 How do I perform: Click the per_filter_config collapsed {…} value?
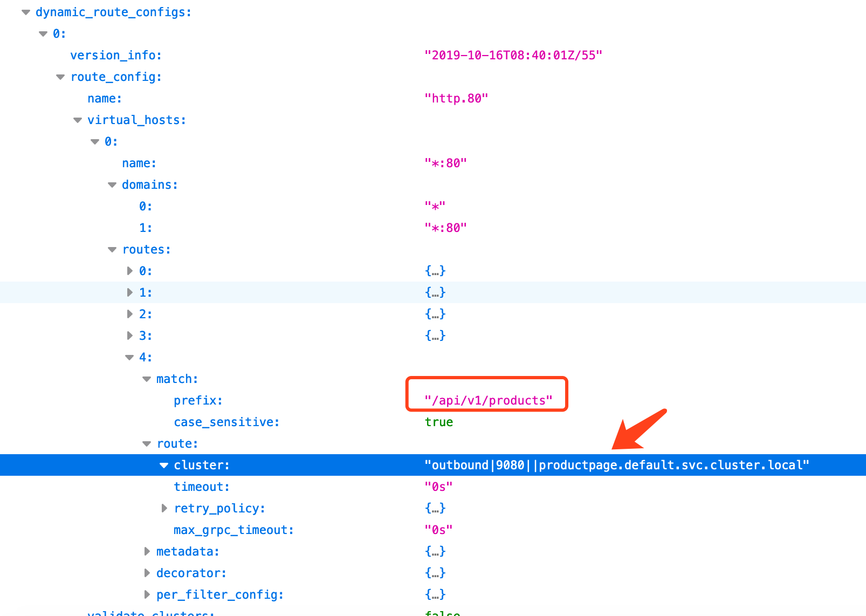coord(435,594)
